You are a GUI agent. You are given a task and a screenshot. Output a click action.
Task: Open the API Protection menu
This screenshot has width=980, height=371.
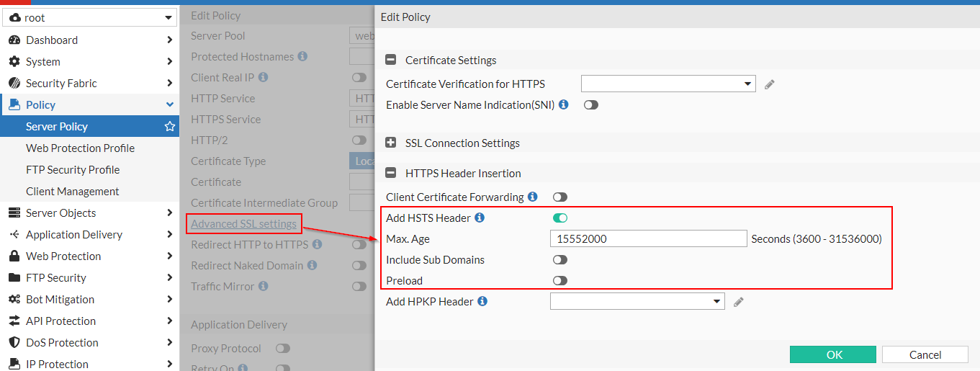coord(89,321)
